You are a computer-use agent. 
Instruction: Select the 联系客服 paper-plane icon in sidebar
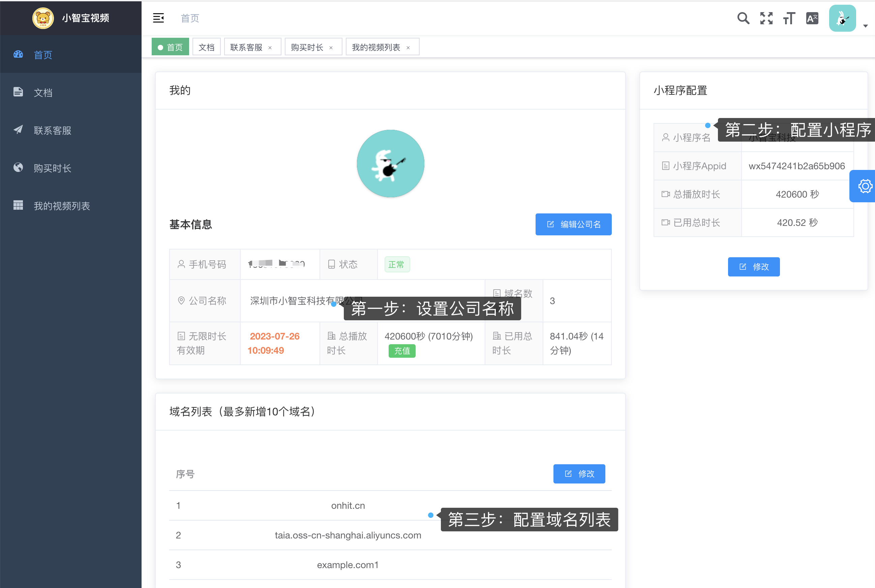[18, 130]
